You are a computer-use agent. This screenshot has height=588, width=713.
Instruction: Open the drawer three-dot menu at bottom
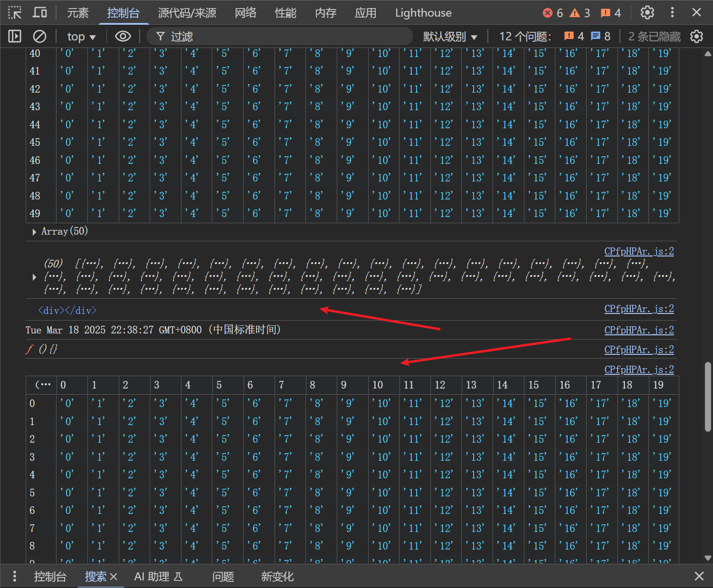(x=15, y=576)
